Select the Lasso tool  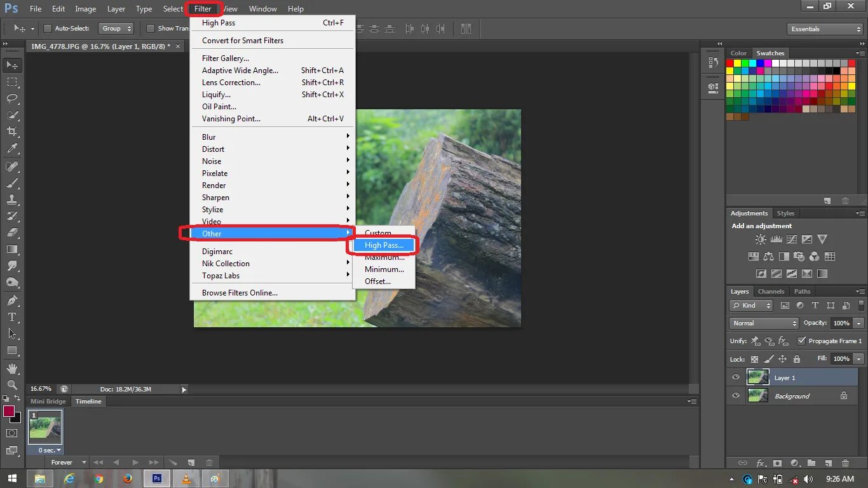pos(12,98)
